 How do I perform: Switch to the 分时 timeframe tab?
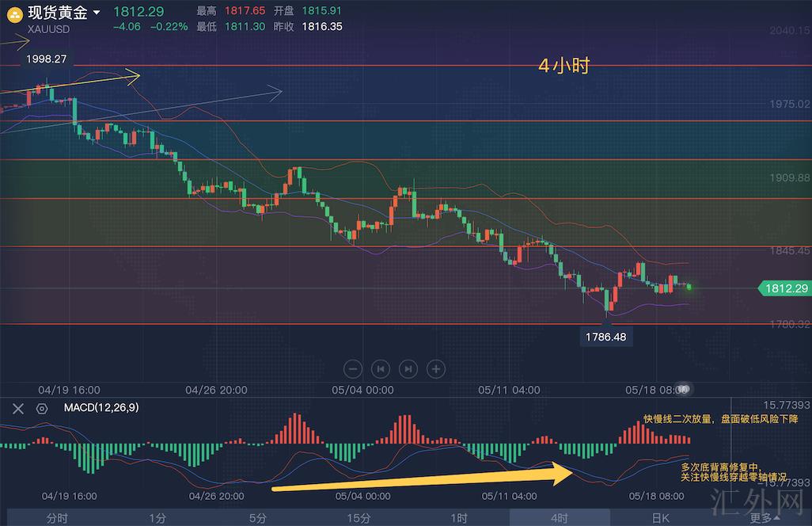coord(57,518)
